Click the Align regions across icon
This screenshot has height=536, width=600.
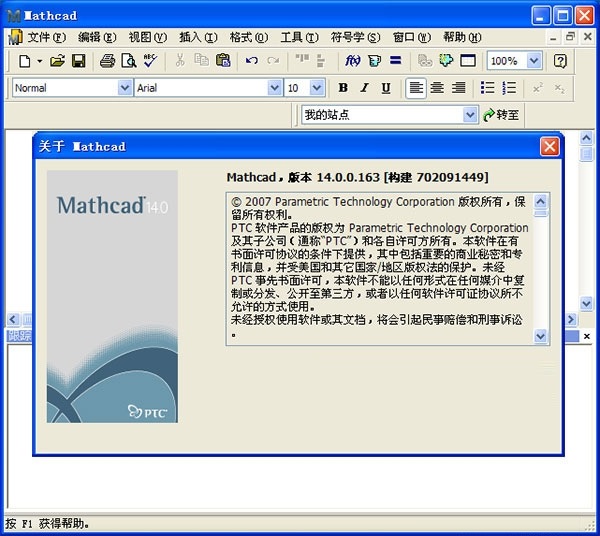[302, 59]
